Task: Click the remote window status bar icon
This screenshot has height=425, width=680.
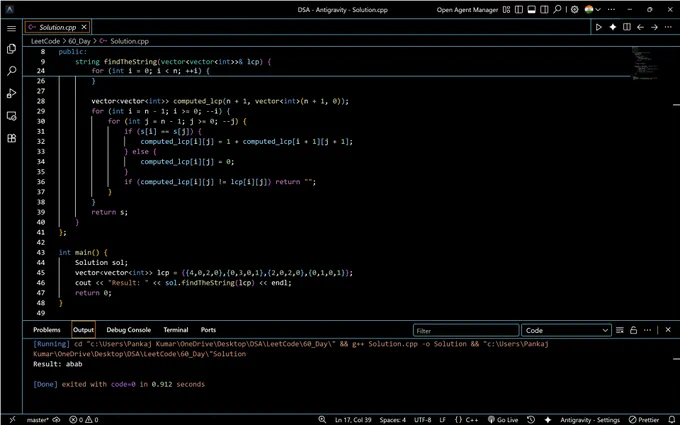Action: [x=12, y=420]
